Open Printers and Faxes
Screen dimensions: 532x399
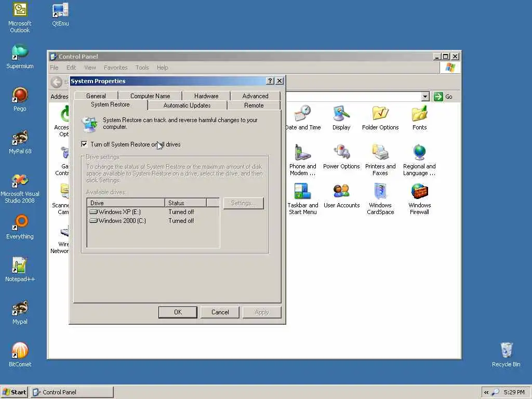point(380,160)
